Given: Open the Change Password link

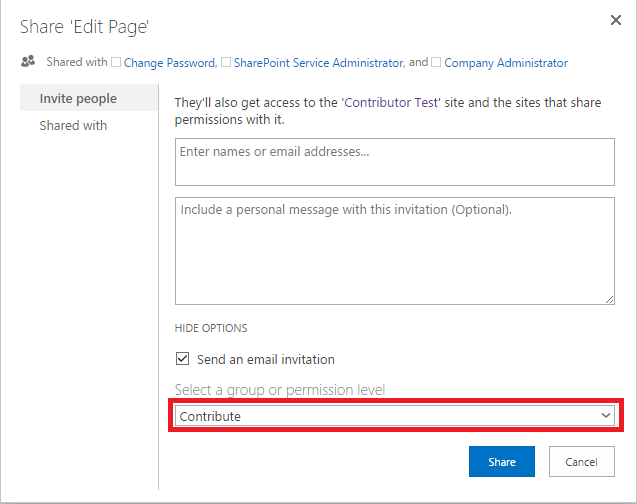Looking at the screenshot, I should click(x=170, y=63).
